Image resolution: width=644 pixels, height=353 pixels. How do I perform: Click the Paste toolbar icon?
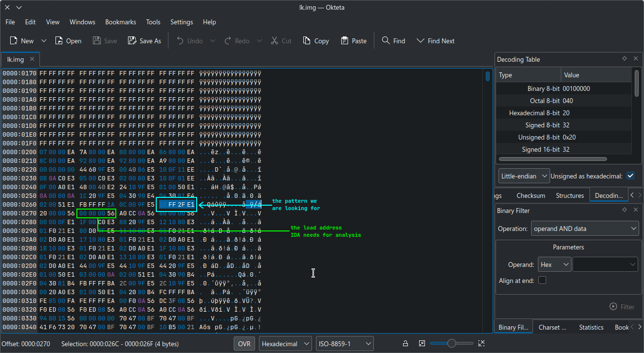click(x=345, y=41)
